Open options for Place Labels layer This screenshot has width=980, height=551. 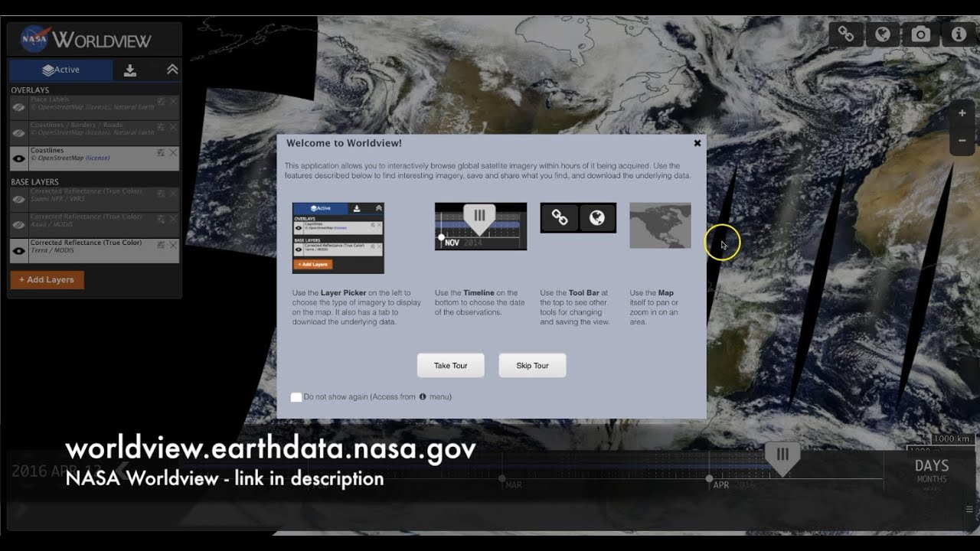point(161,101)
